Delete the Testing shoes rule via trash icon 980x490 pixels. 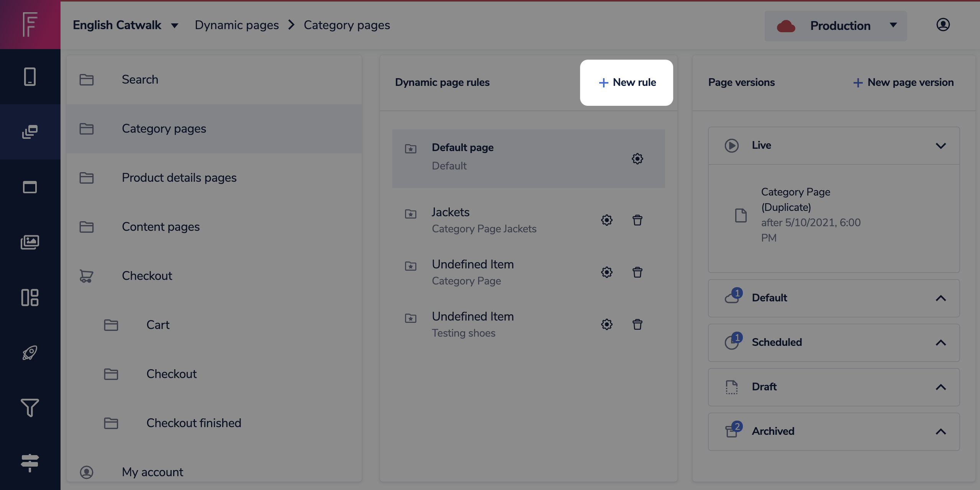point(637,324)
